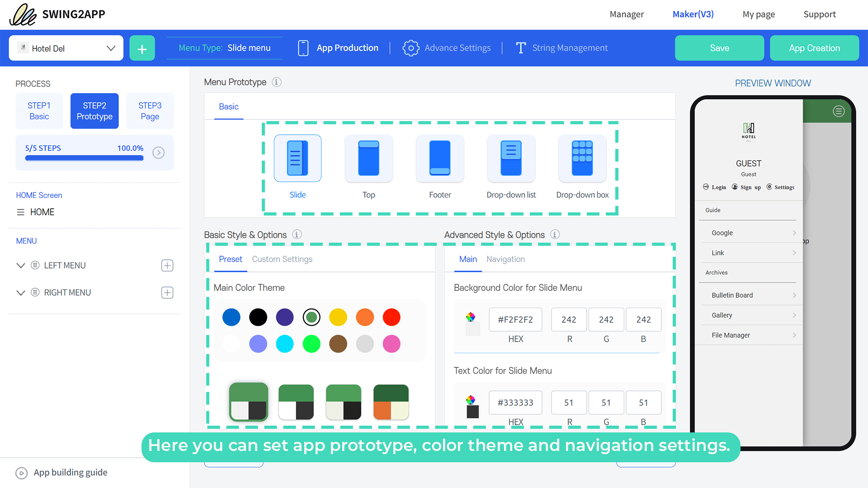
Task: Click the Menu Prototype info icon
Action: [x=276, y=82]
